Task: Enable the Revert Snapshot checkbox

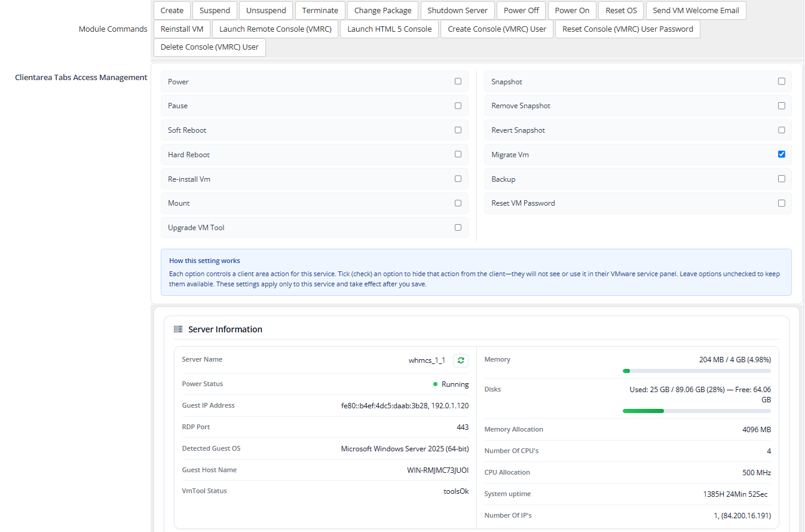Action: (x=781, y=130)
